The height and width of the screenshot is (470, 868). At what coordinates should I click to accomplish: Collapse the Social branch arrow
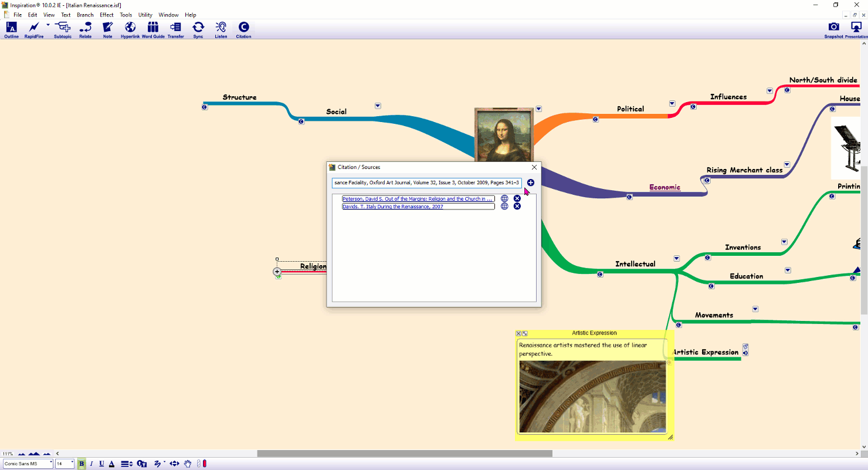[x=378, y=106]
